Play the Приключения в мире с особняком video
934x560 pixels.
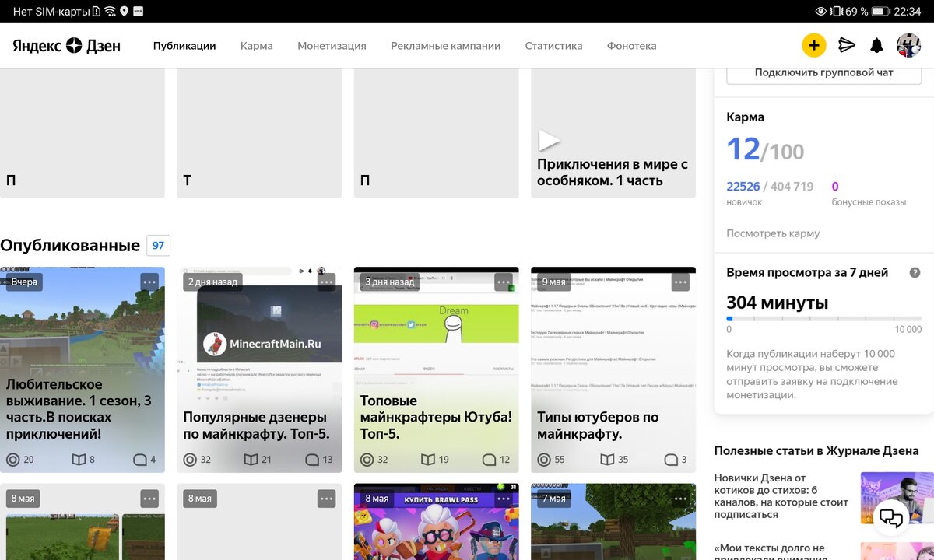[x=550, y=140]
